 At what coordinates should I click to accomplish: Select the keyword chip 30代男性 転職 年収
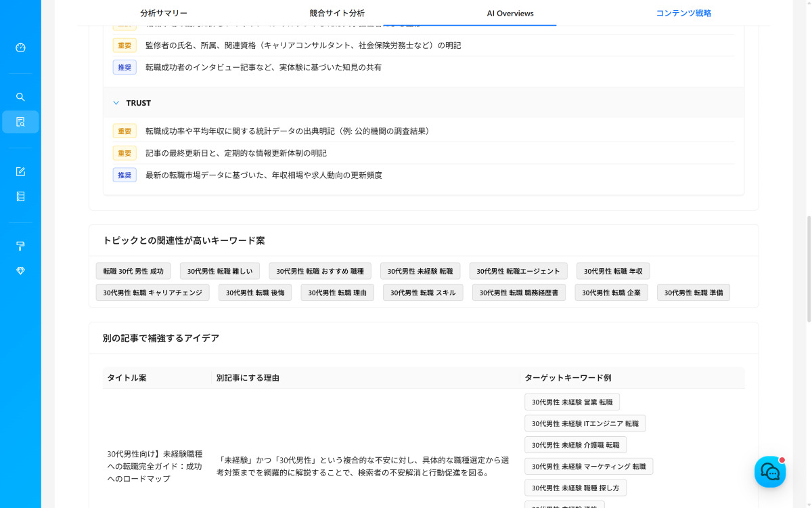[x=612, y=270]
